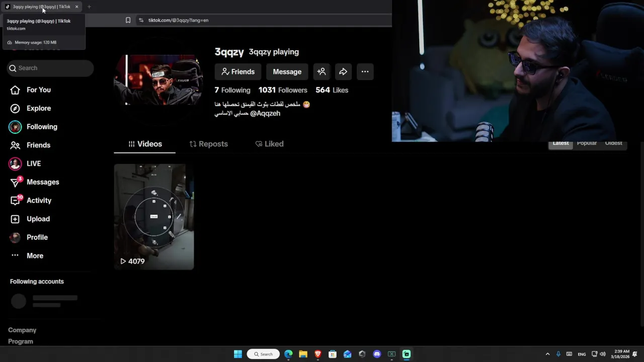644x362 pixels.
Task: Open the Windows Start menu
Action: click(x=238, y=354)
